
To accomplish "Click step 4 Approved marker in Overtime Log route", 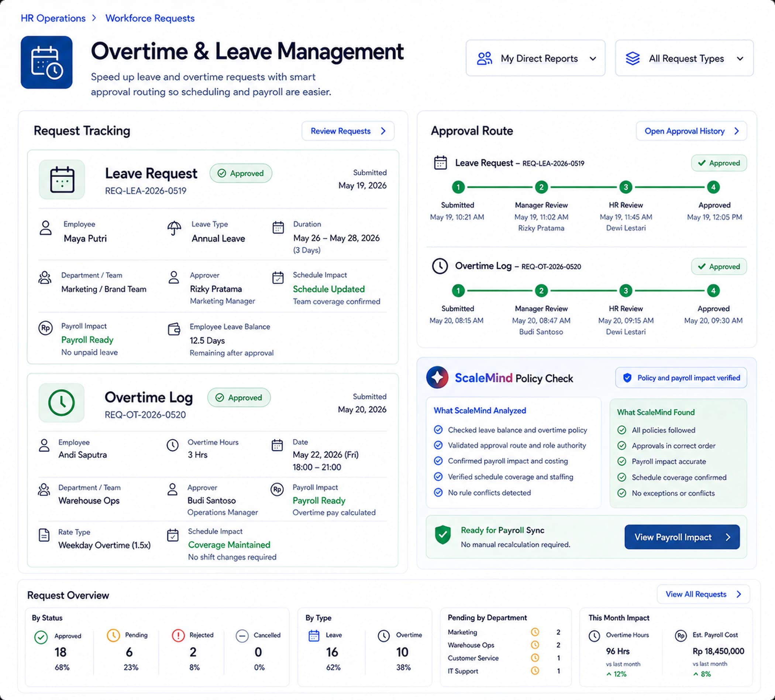I will click(713, 291).
